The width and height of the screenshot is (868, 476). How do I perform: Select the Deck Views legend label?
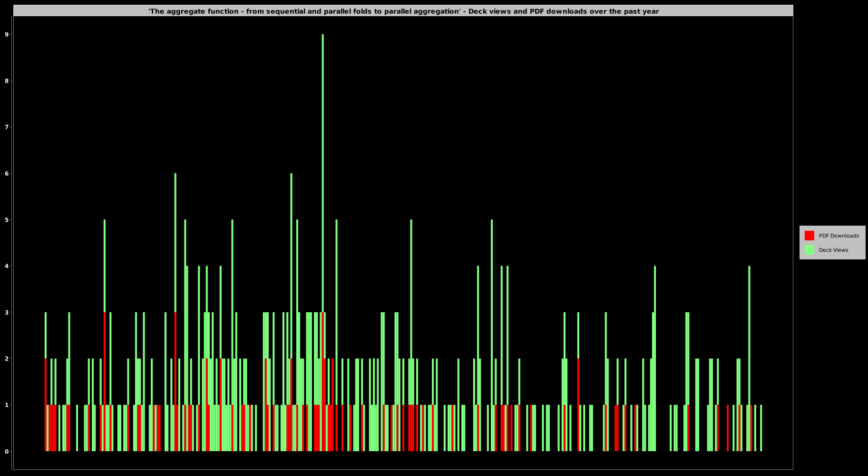tap(833, 250)
